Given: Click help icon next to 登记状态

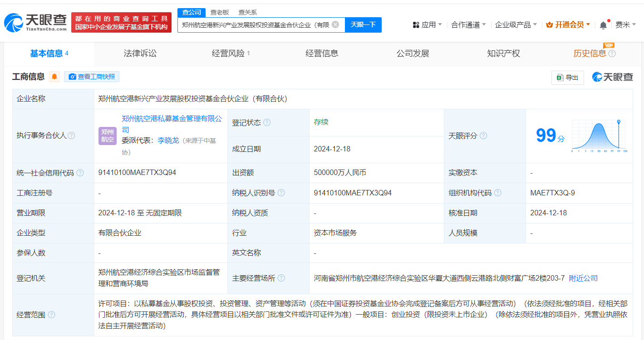Looking at the screenshot, I should (x=267, y=122).
